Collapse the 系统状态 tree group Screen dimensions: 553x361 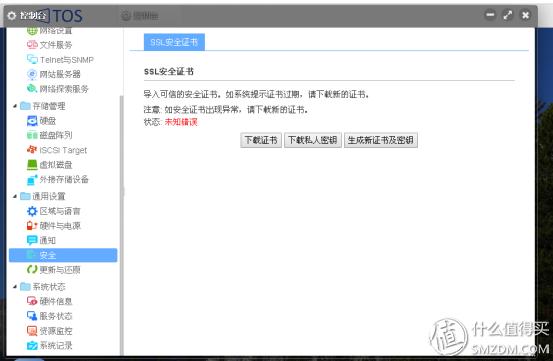pyautogui.click(x=15, y=286)
